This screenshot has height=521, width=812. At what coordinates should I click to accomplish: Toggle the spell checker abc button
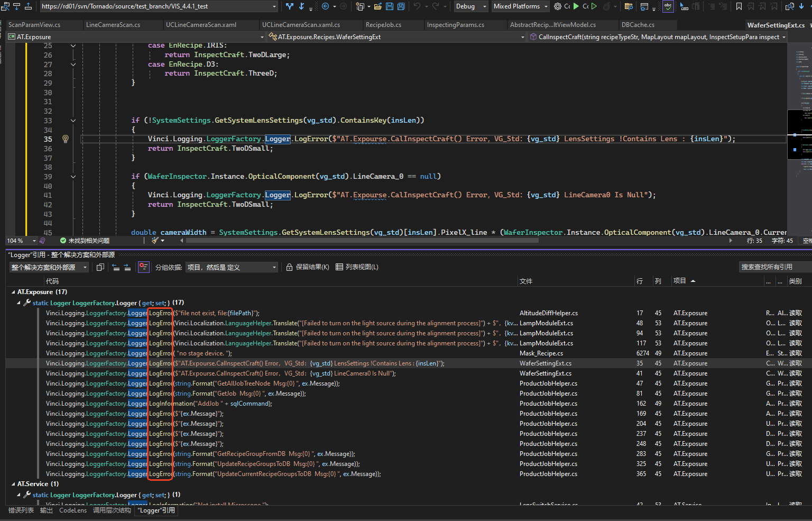click(668, 6)
